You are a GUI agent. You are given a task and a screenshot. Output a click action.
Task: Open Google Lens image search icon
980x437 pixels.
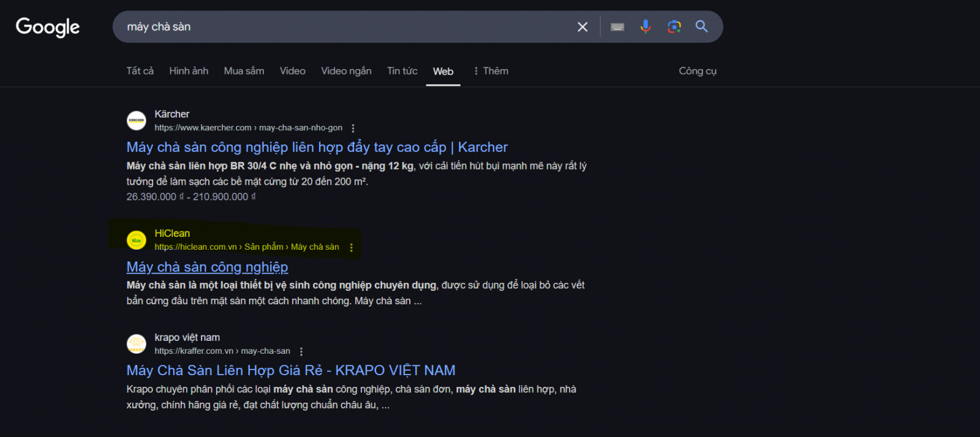tap(674, 26)
